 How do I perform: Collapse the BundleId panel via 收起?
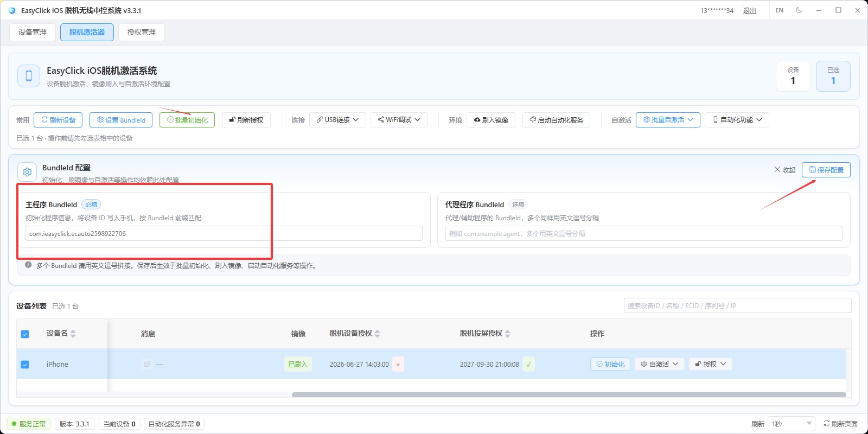785,170
